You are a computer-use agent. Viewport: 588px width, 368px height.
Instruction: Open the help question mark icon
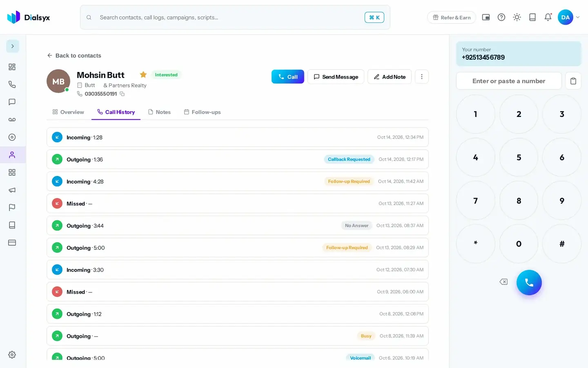click(x=501, y=17)
